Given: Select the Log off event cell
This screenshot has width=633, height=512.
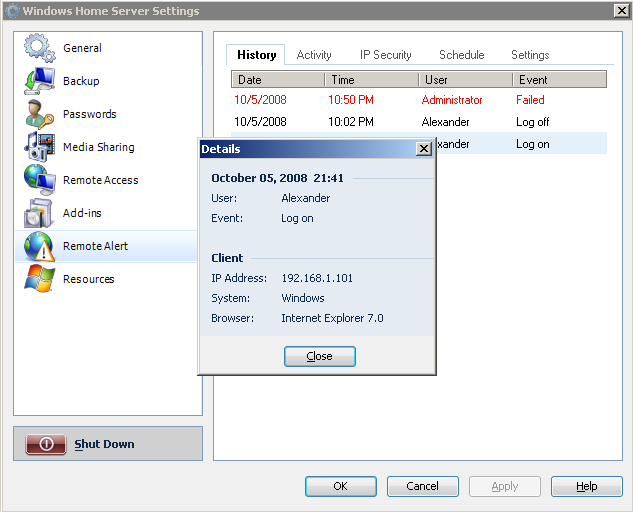Looking at the screenshot, I should tap(532, 122).
